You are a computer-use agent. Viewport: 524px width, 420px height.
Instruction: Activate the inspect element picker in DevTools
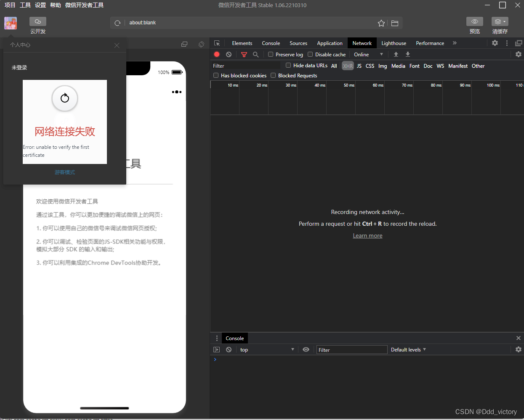click(x=217, y=43)
